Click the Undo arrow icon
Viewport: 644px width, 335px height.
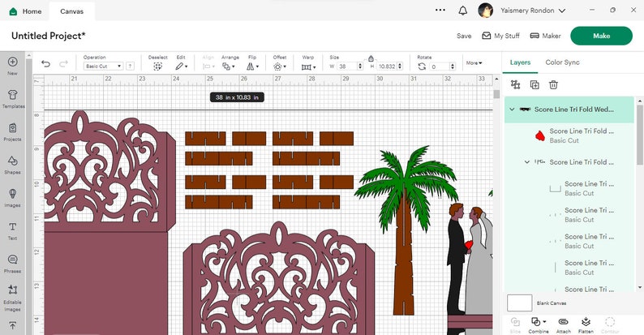(x=45, y=63)
